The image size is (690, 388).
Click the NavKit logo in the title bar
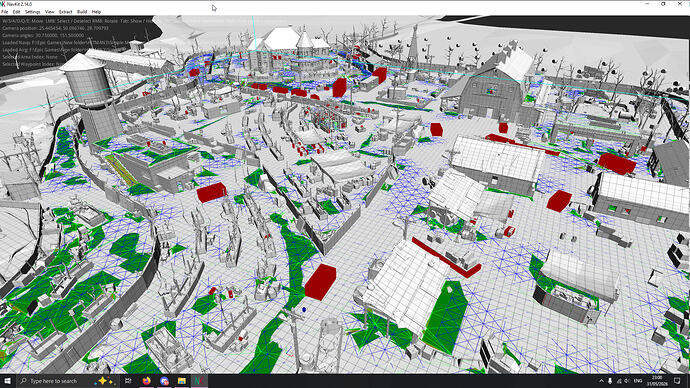click(3, 4)
